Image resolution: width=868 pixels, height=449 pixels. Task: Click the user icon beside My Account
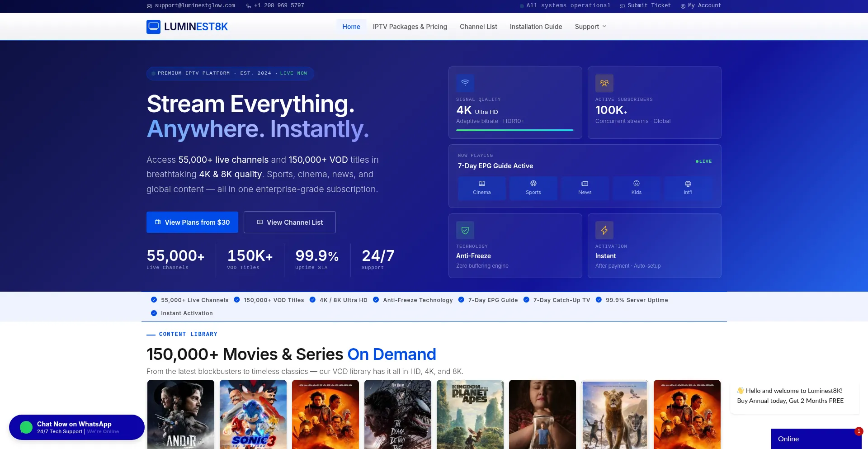point(683,6)
